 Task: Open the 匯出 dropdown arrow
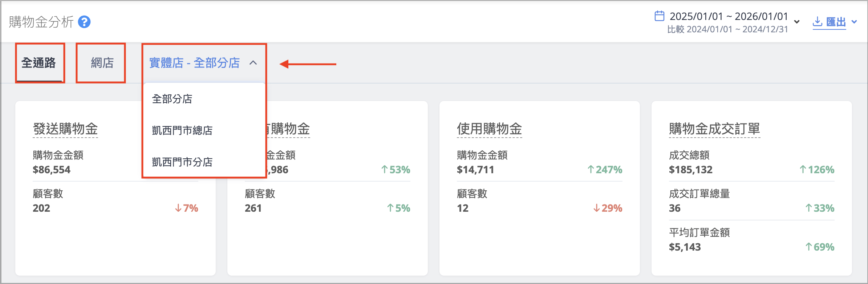pos(854,22)
